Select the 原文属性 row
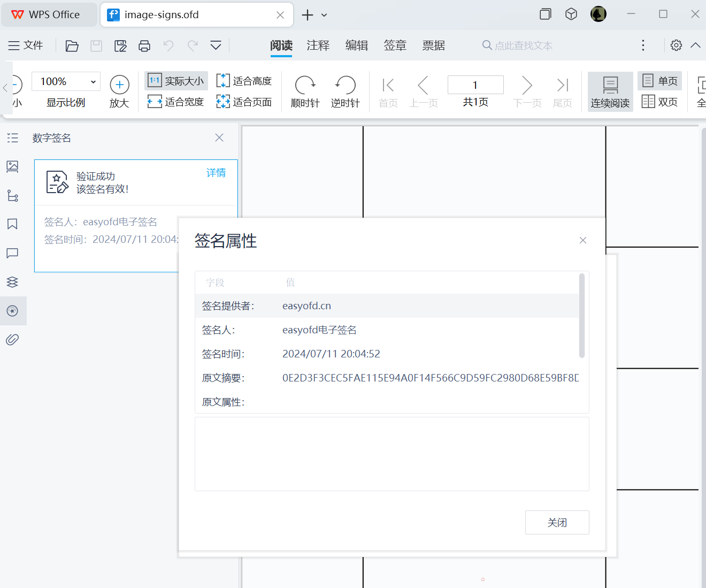The image size is (706, 588). tap(387, 402)
